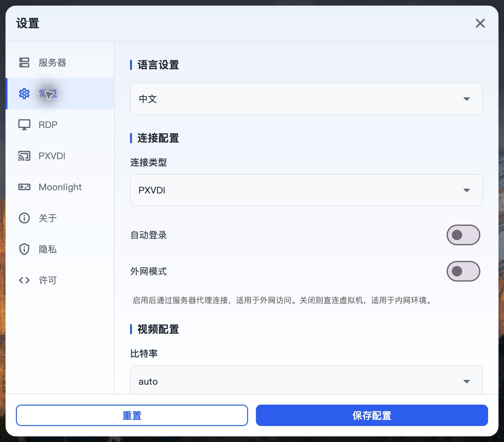This screenshot has width=504, height=442.
Task: Open the 服务器 settings tab
Action: (60, 63)
